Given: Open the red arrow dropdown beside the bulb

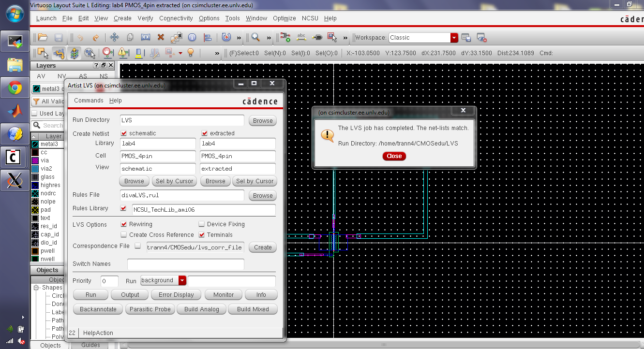Looking at the screenshot, I should [x=180, y=53].
